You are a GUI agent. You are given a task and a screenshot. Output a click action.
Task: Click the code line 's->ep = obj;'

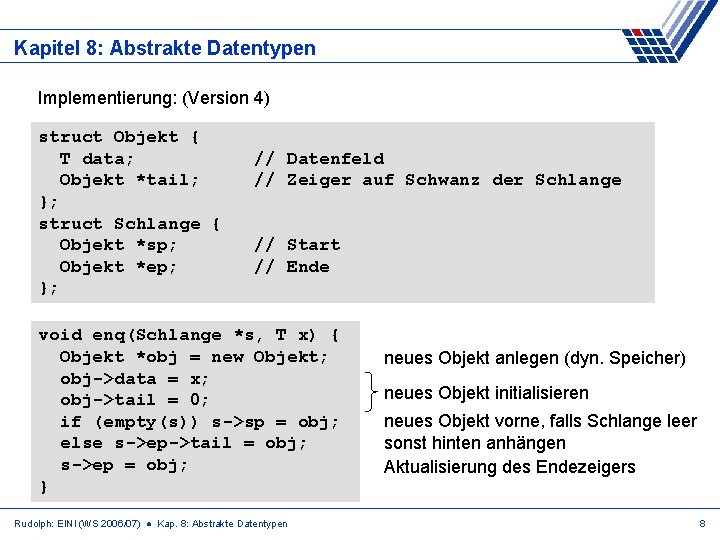tap(124, 465)
